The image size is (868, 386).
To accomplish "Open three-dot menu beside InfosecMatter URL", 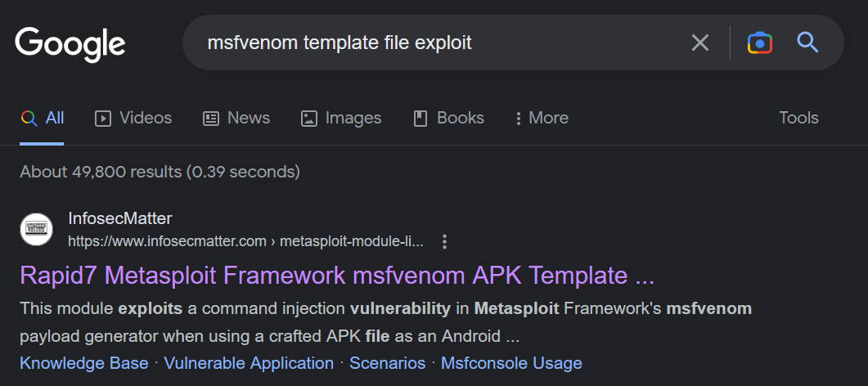I will click(444, 242).
